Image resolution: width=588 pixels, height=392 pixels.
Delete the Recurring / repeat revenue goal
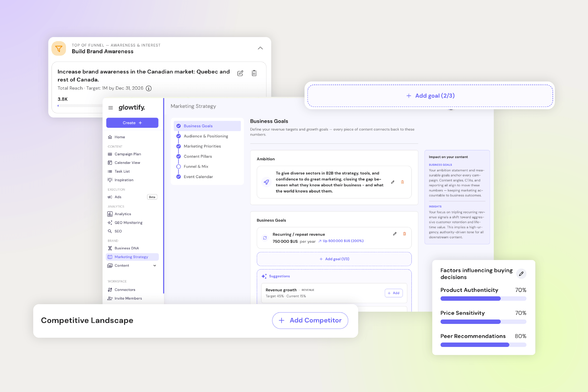point(404,234)
